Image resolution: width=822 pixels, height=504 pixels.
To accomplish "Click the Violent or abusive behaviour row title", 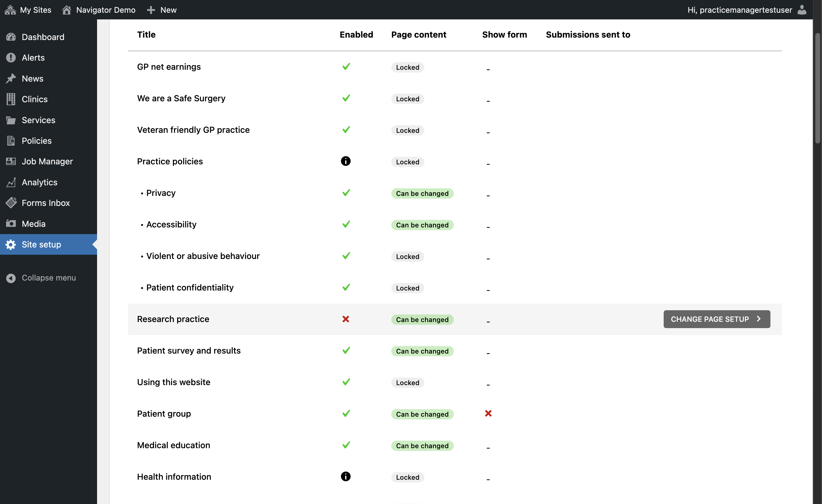I will click(203, 256).
